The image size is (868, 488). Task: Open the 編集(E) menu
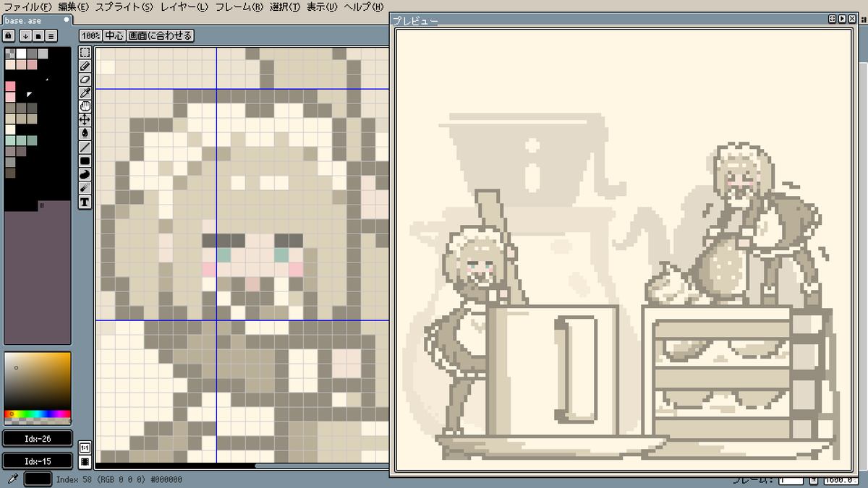(73, 7)
